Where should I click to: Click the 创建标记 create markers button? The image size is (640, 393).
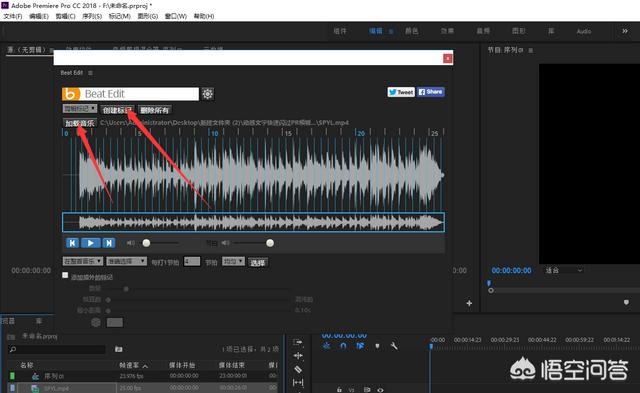tap(118, 110)
